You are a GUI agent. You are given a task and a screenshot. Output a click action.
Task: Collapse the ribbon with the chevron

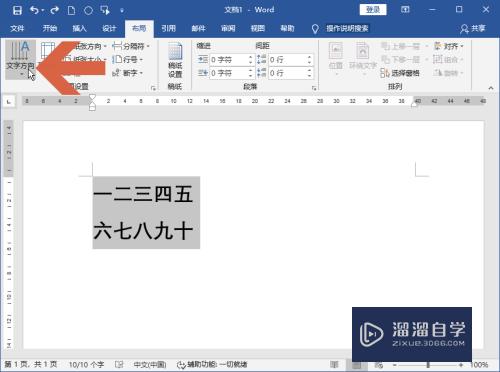pos(491,88)
